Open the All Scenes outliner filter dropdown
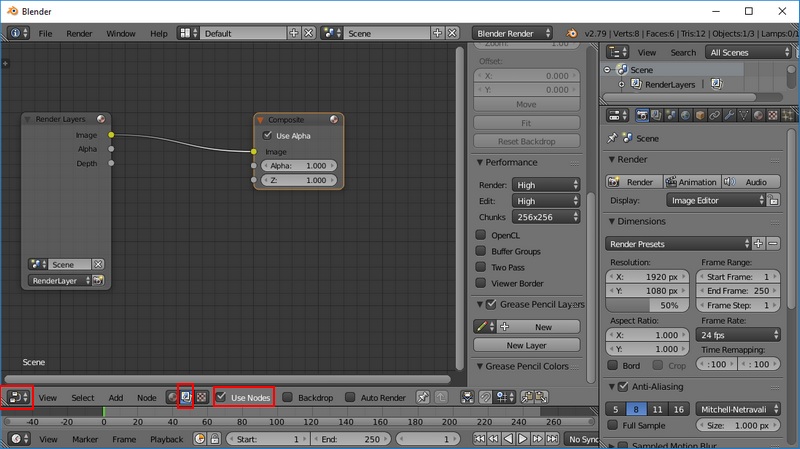 [748, 52]
